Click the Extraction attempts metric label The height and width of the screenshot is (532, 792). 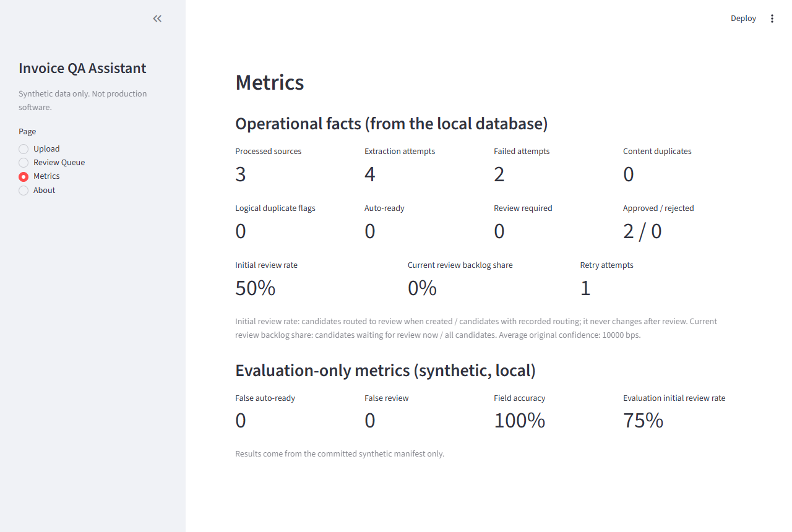(400, 152)
